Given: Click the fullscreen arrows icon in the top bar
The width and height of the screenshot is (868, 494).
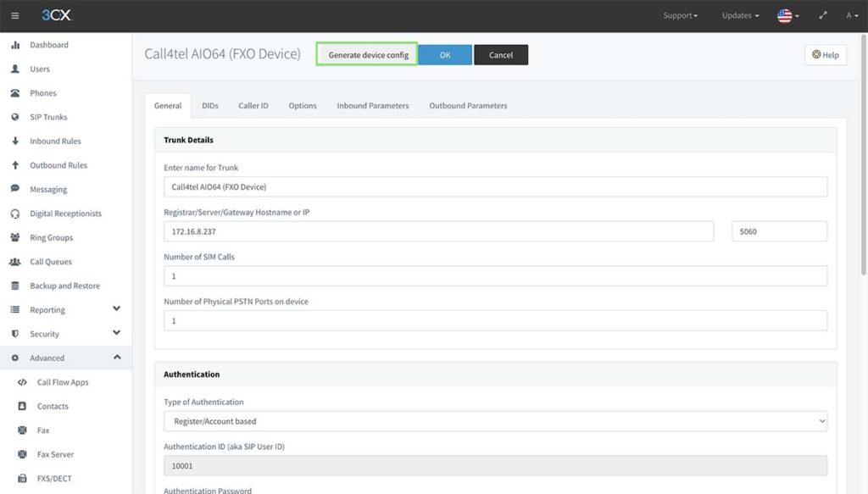Looking at the screenshot, I should tap(822, 14).
